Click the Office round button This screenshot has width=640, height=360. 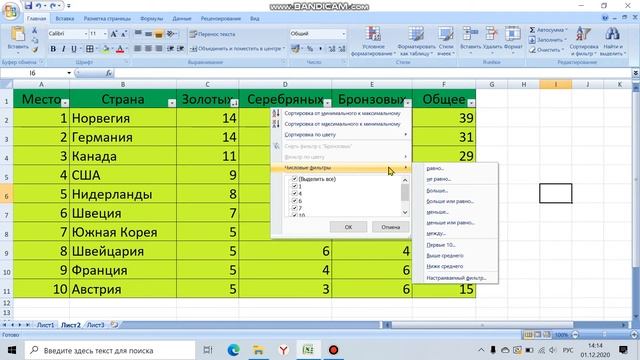(10, 11)
